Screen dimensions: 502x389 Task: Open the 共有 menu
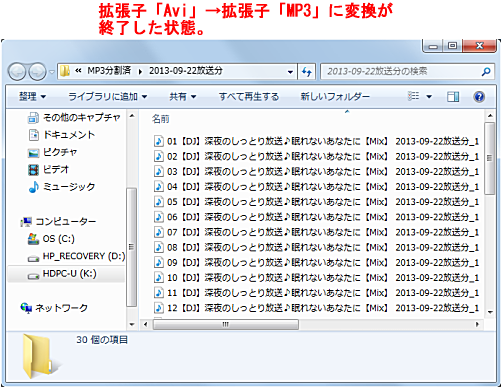(183, 97)
